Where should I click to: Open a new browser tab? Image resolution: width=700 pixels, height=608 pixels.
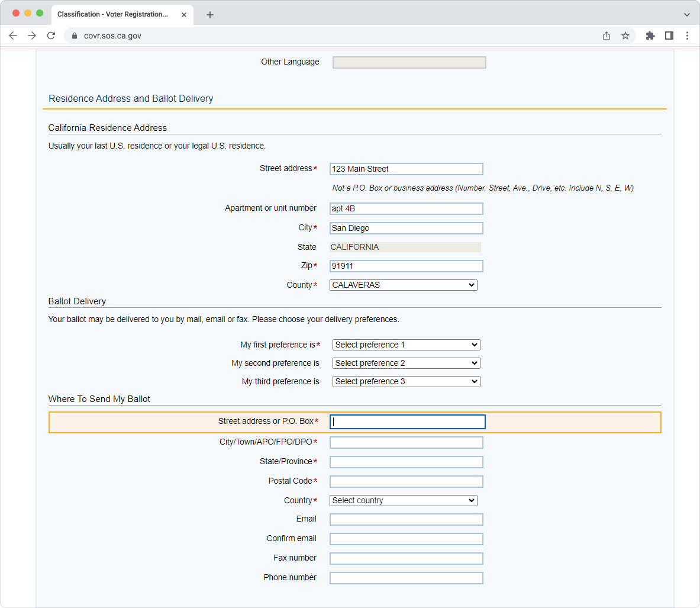point(210,15)
